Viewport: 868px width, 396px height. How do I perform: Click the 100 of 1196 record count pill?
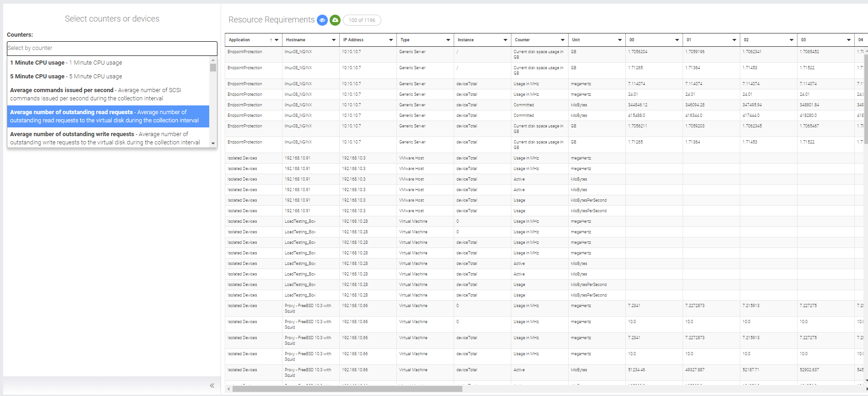pyautogui.click(x=362, y=20)
